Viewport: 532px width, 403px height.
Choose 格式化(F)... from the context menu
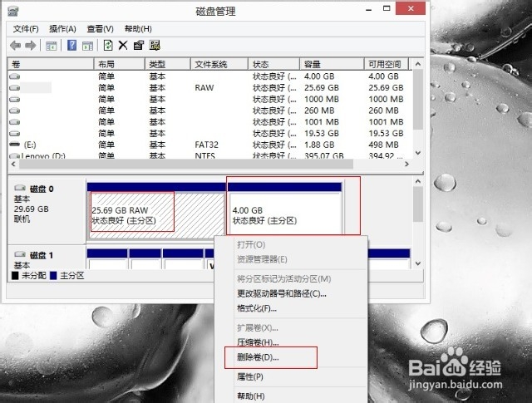pyautogui.click(x=257, y=308)
